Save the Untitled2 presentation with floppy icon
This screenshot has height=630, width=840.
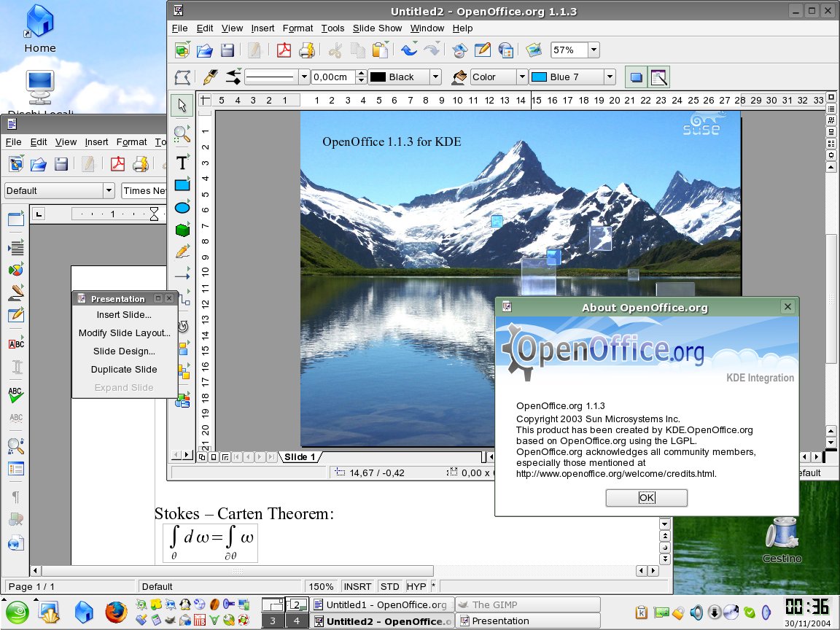pos(227,50)
